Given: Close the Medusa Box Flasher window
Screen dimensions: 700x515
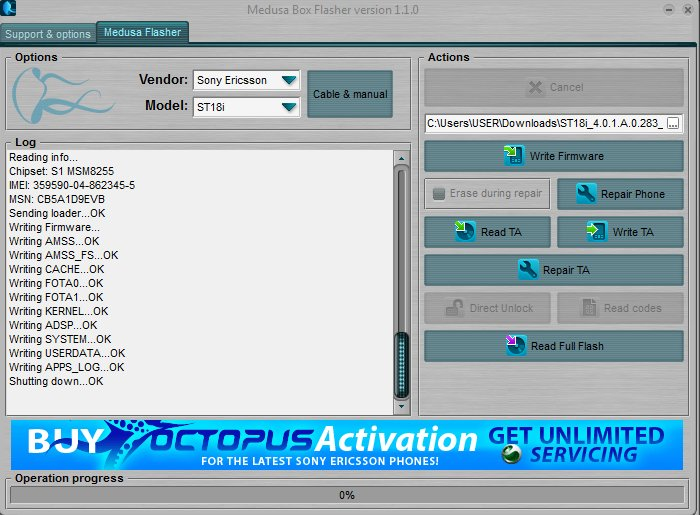Looking at the screenshot, I should point(688,9).
